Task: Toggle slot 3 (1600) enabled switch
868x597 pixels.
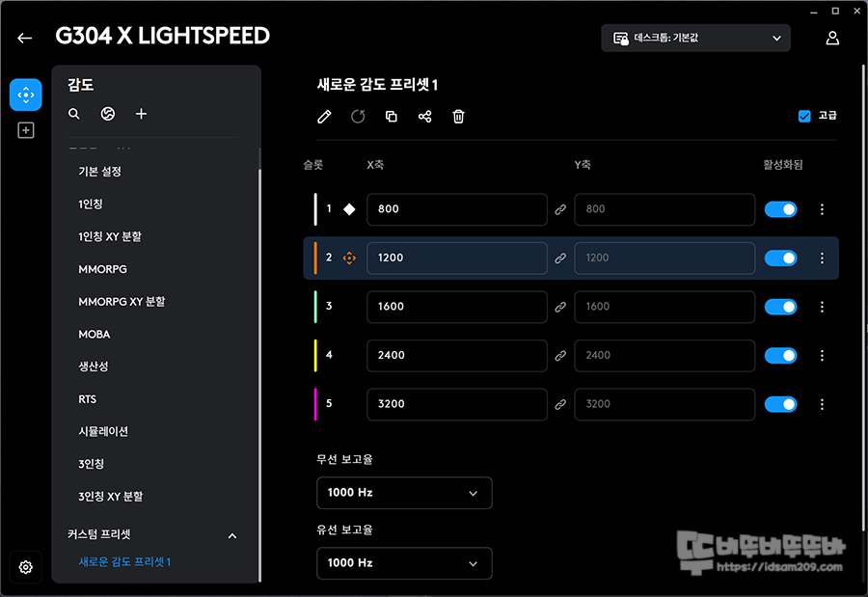Action: (780, 307)
